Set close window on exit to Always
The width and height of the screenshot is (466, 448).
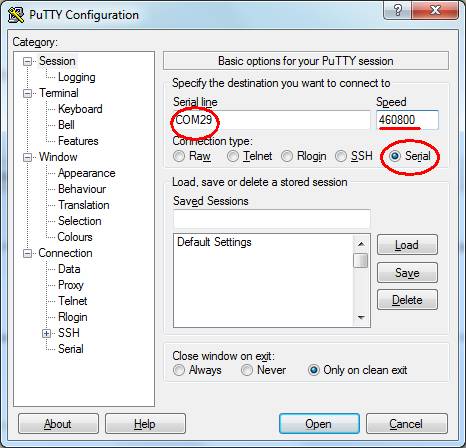pos(179,370)
